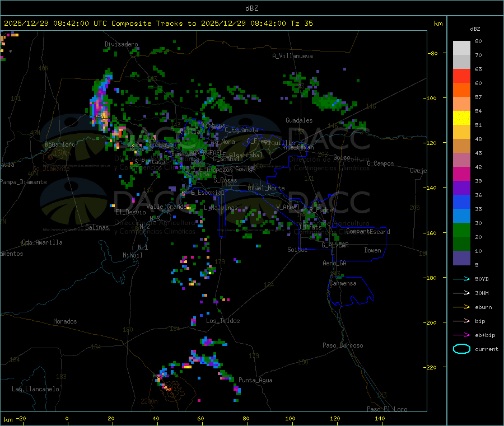Image resolution: width=504 pixels, height=426 pixels.
Task: Click the Soitue place label
Action: coord(297,250)
